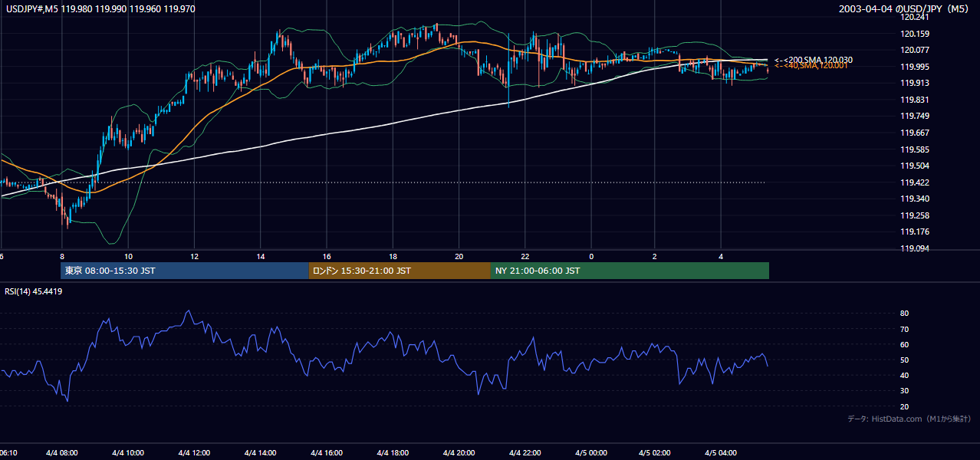This screenshot has width=980, height=460.
Task: Click hour label 10 under the price chart
Action: [128, 256]
